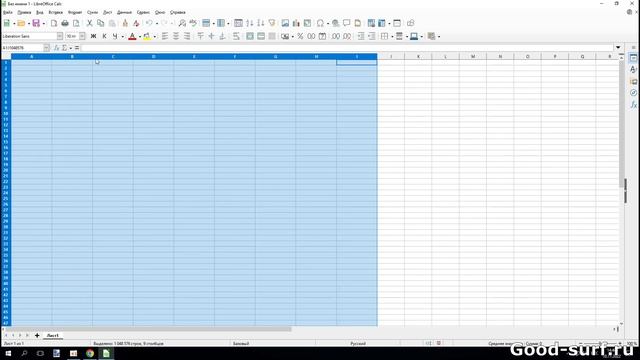The height and width of the screenshot is (360, 640).
Task: Toggle Center Vertically alignment
Action: pyautogui.click(x=211, y=36)
